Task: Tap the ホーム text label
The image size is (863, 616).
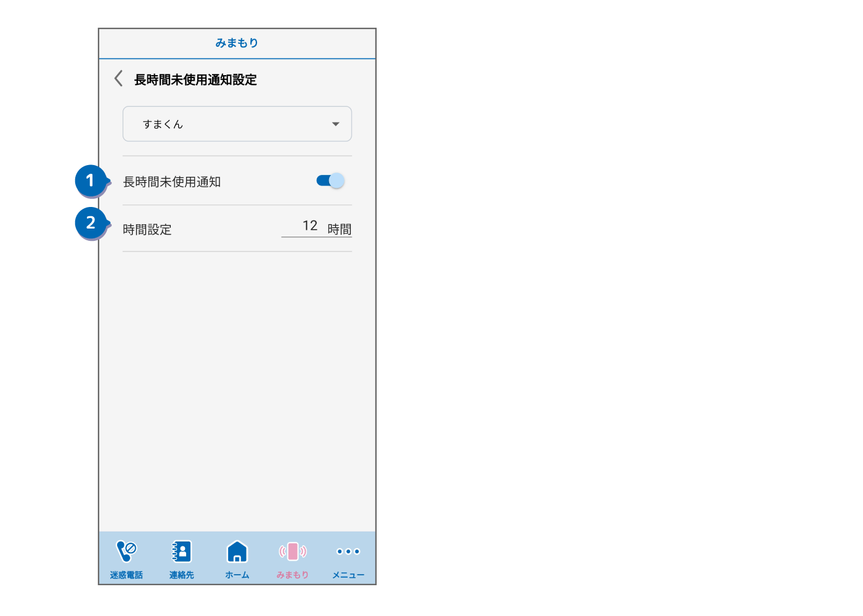Action: pyautogui.click(x=237, y=575)
